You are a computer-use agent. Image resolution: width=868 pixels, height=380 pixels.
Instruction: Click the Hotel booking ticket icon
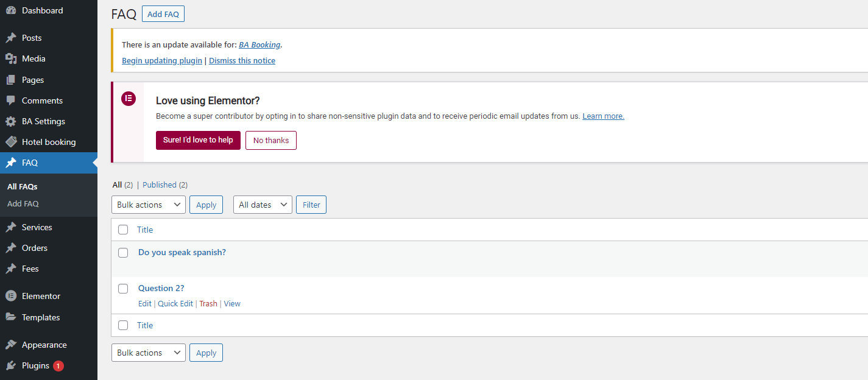pyautogui.click(x=11, y=142)
